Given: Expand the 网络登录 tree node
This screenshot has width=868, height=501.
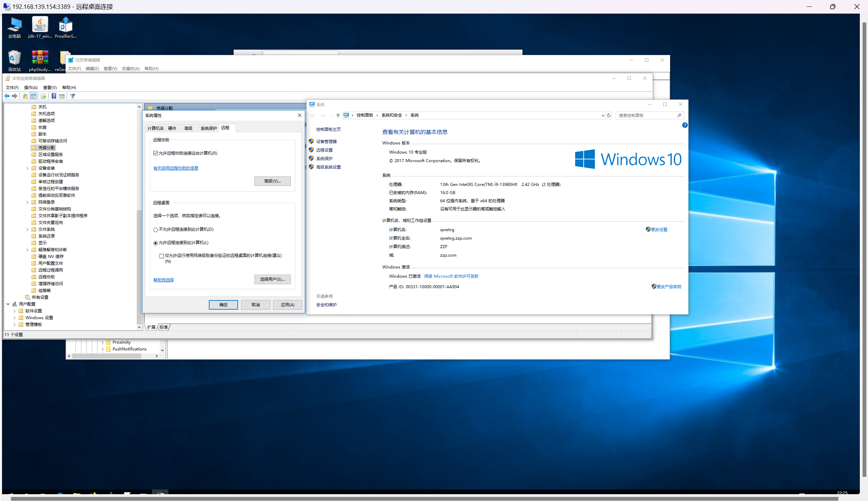Looking at the screenshot, I should click(x=27, y=202).
